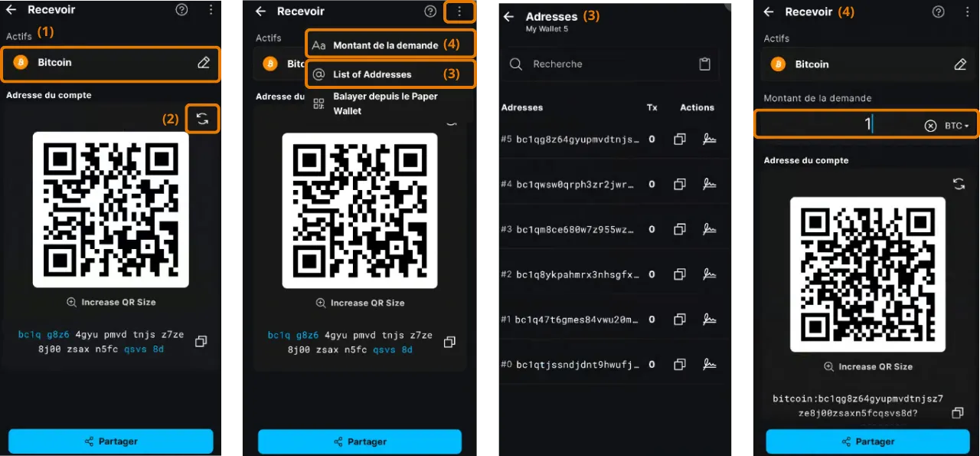Image resolution: width=980 pixels, height=456 pixels.
Task: Click the QR code on the open-menu screen
Action: tap(360, 211)
